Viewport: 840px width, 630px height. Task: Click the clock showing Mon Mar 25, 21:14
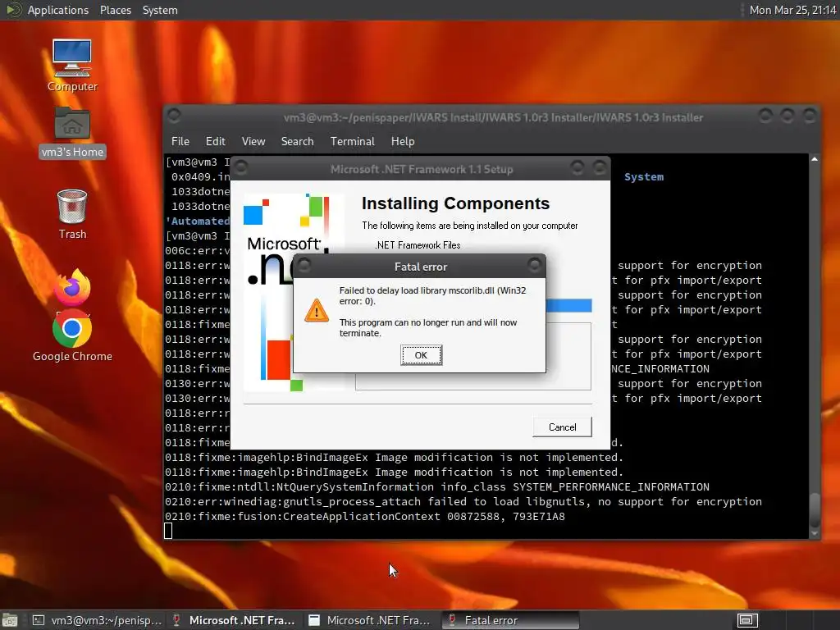(x=792, y=10)
